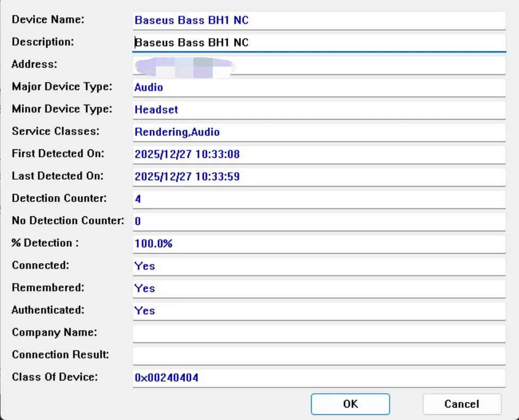Select the blurred Address field
The width and height of the screenshot is (519, 420).
pos(319,65)
